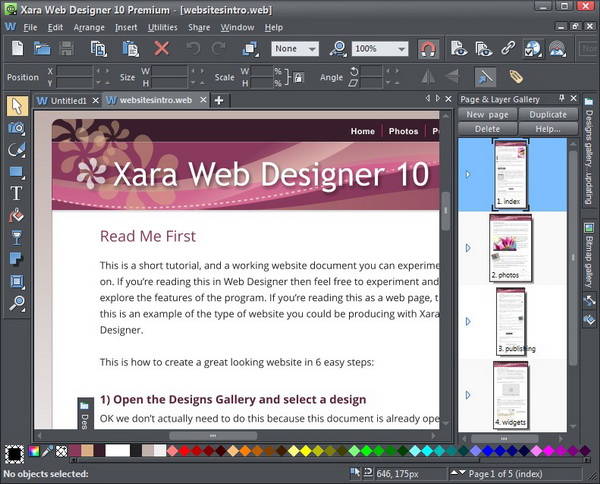Select the Fill bucket tool

click(16, 215)
